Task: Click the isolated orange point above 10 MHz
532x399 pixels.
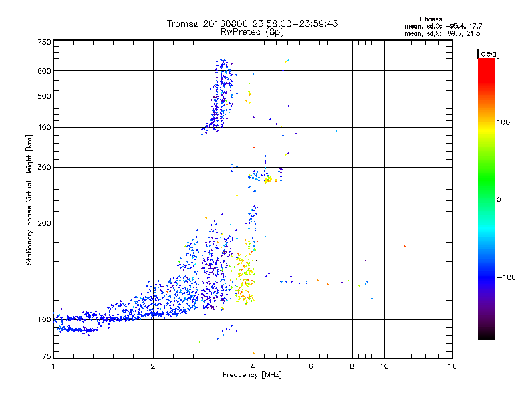Action: [404, 246]
